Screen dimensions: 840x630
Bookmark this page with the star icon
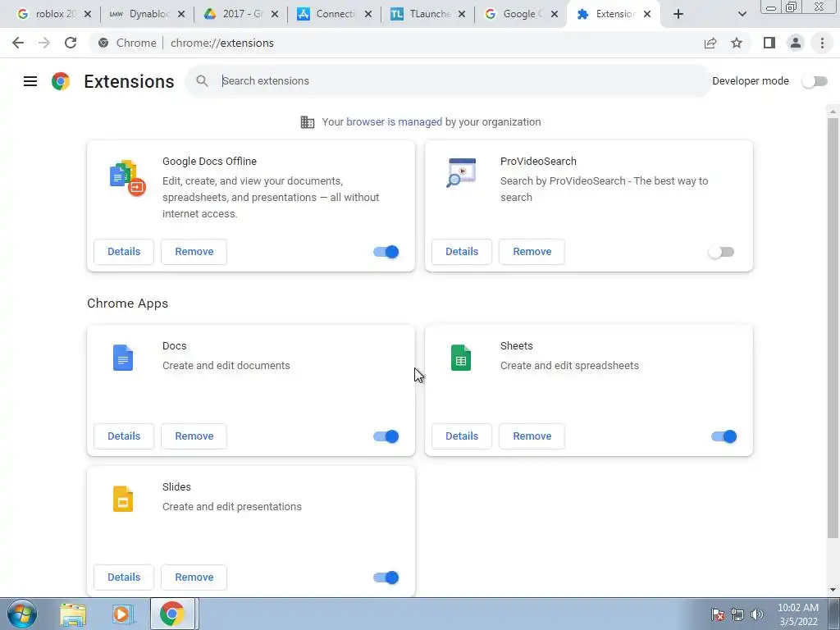737,43
